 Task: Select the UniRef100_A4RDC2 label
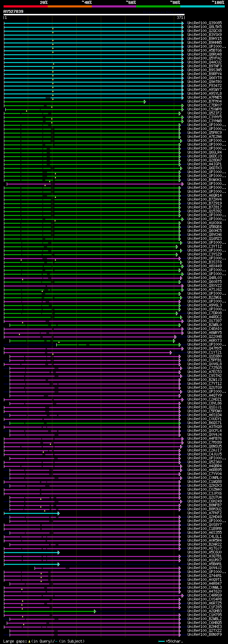click(x=204, y=317)
